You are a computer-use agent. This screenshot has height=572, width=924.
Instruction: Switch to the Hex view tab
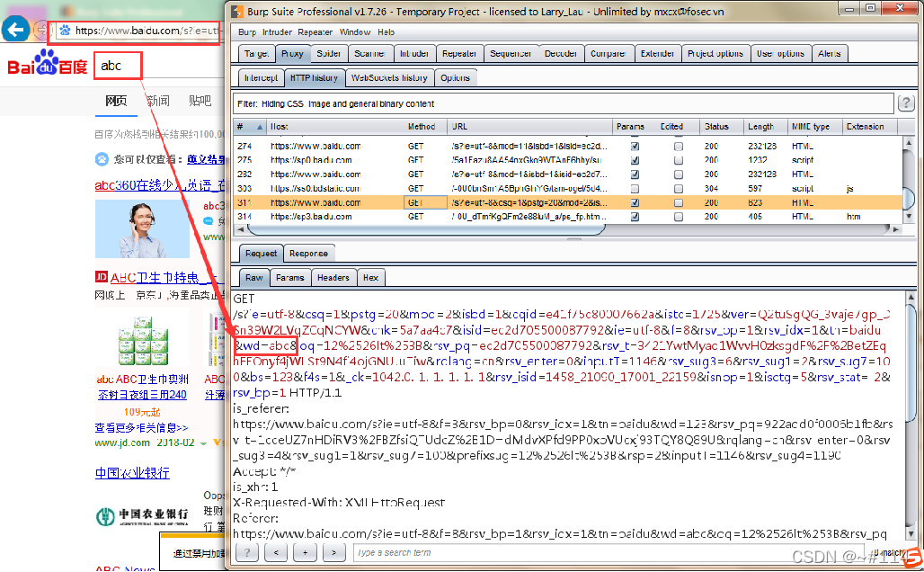[370, 278]
